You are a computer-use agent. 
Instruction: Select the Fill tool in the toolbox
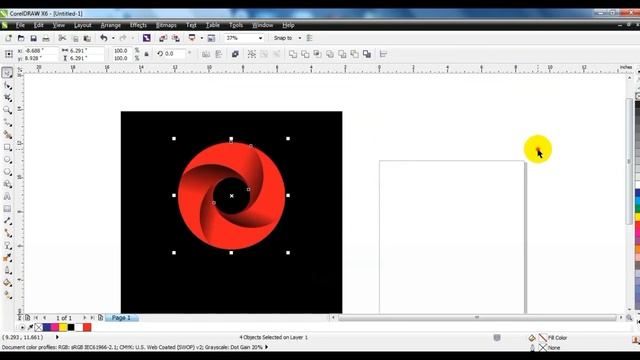tap(7, 282)
